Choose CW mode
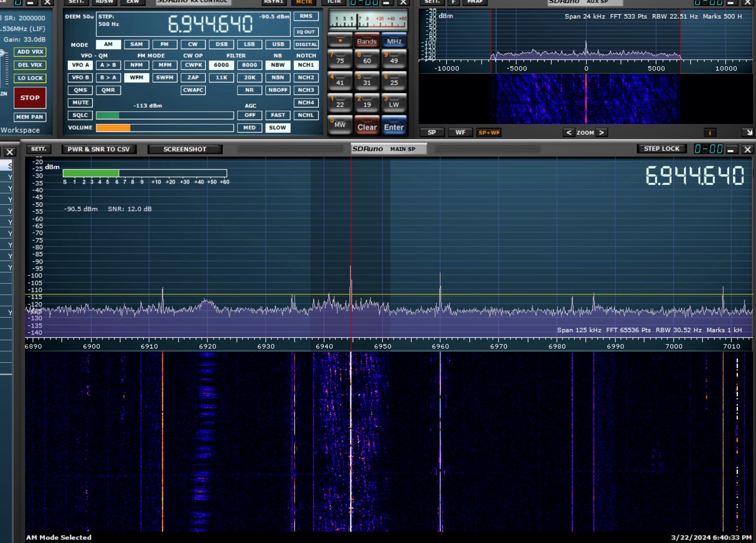The width and height of the screenshot is (756, 543). [193, 44]
